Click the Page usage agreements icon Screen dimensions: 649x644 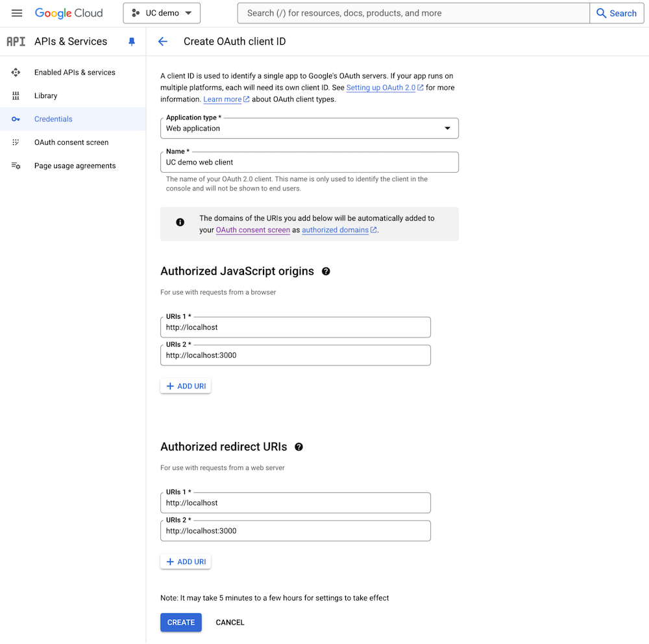(x=16, y=166)
